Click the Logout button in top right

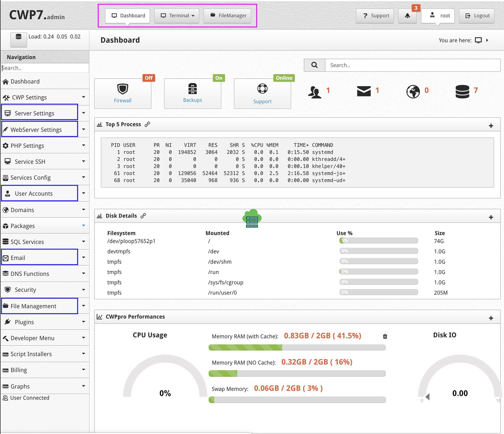tap(477, 15)
